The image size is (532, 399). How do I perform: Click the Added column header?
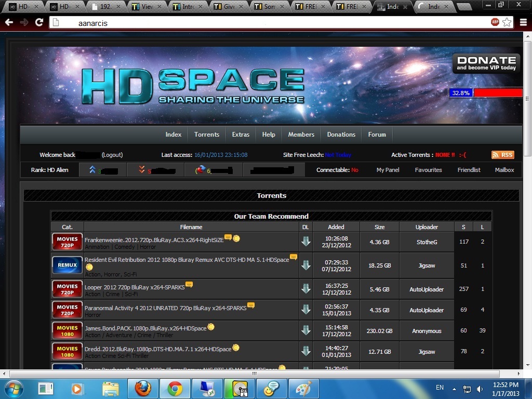336,227
